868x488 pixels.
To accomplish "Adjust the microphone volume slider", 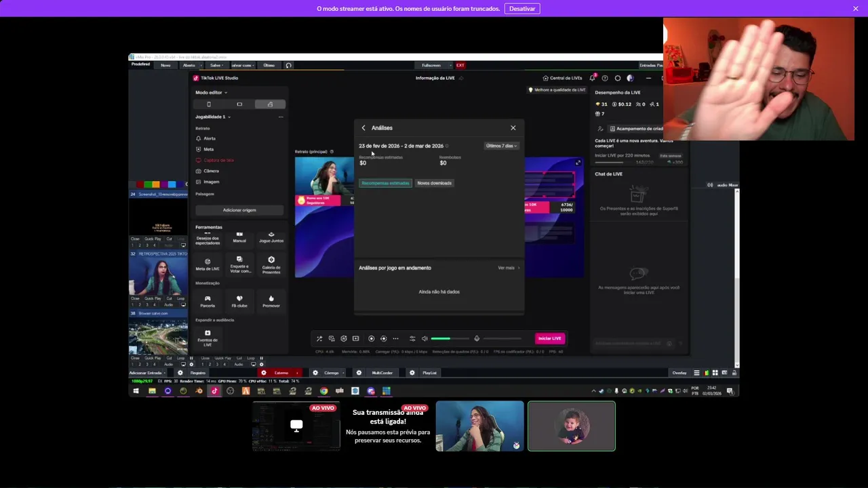I will 502,339.
